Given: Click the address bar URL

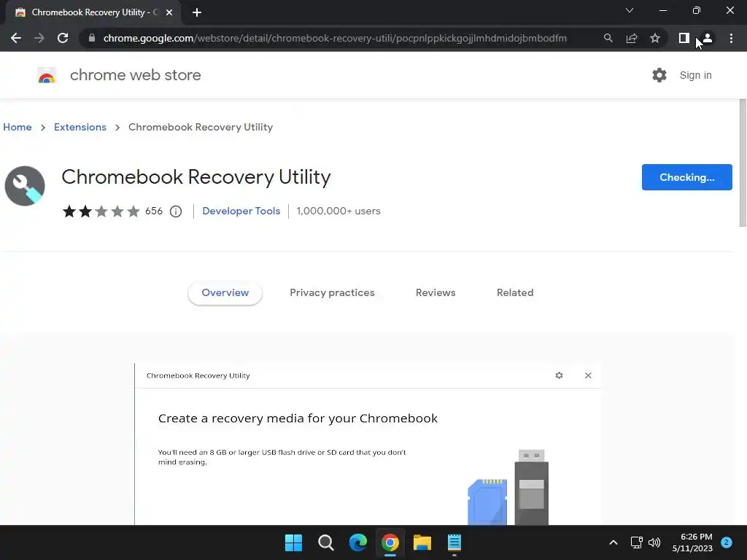Looking at the screenshot, I should click(335, 38).
